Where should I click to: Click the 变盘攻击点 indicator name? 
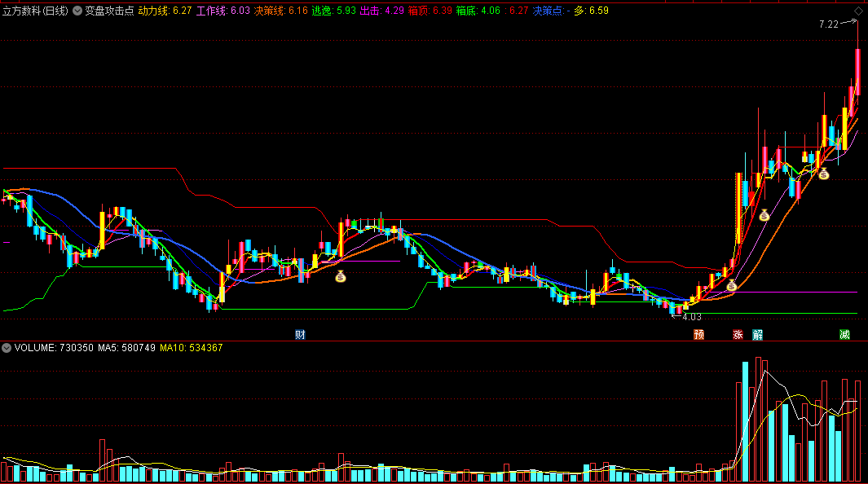point(109,11)
